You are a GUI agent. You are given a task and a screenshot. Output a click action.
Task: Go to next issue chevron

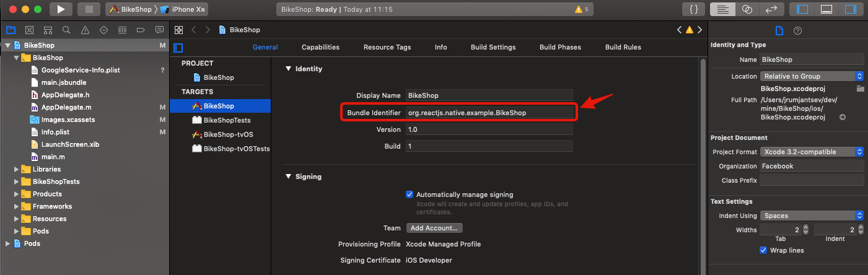700,30
